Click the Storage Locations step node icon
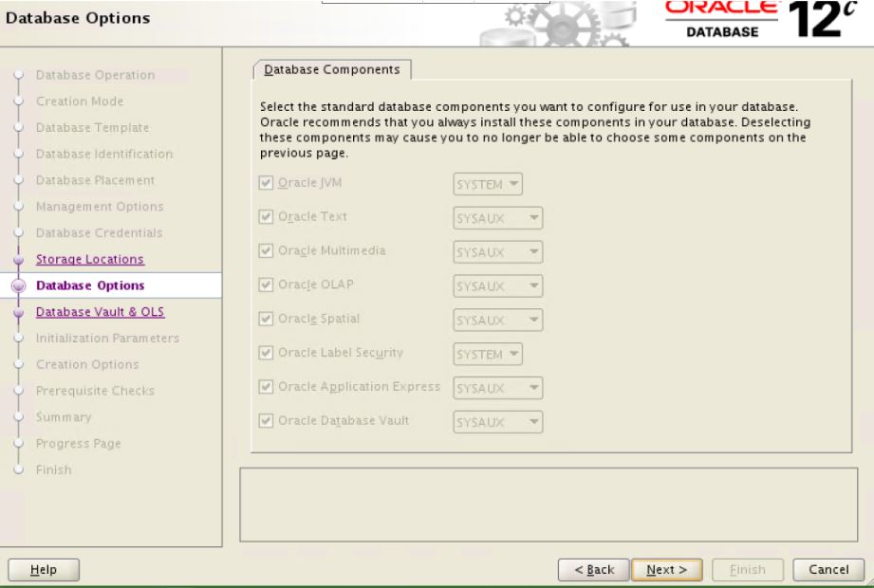The height and width of the screenshot is (588, 874). click(x=19, y=258)
